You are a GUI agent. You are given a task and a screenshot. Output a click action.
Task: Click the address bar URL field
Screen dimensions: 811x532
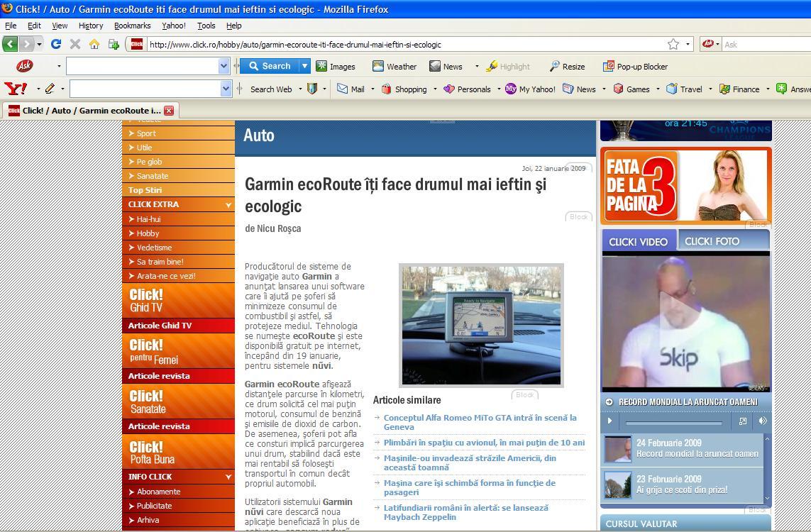tap(406, 45)
